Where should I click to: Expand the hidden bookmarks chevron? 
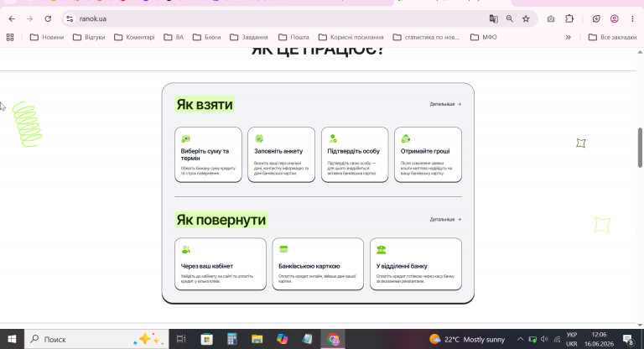pos(569,38)
